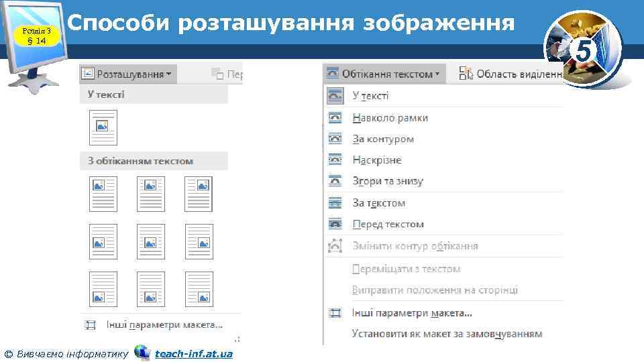Choose middle-center text wrapping position thumbnail

pos(151,242)
